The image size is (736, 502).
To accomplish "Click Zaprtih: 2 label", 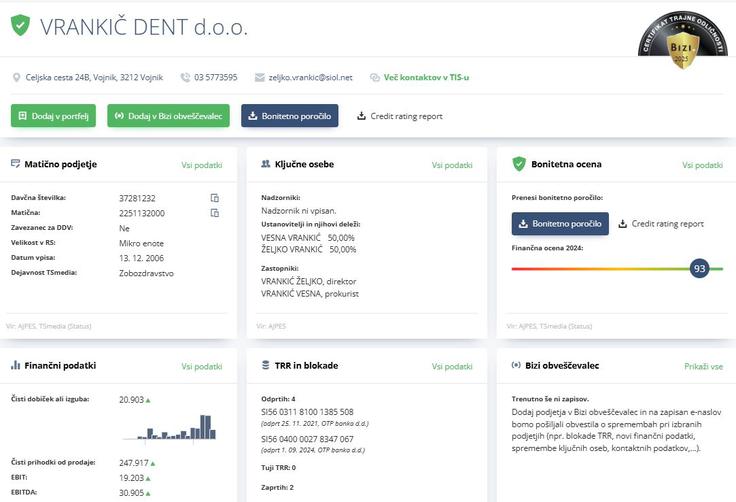I will point(277,487).
